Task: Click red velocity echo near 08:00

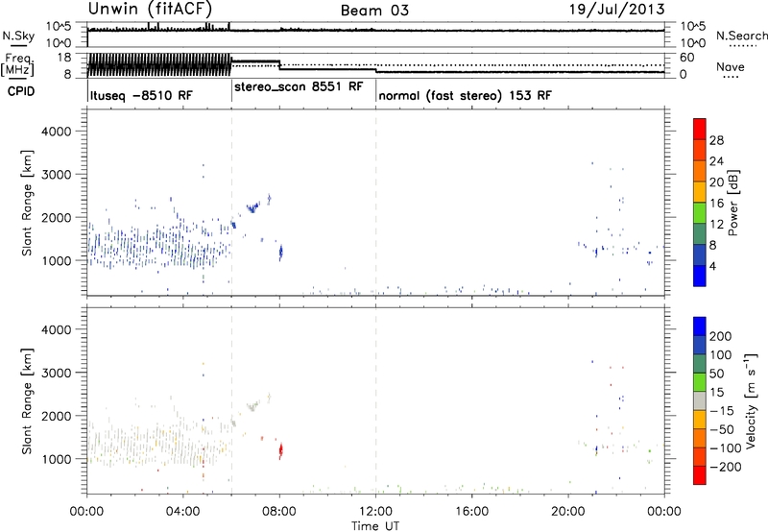Action: (x=280, y=450)
